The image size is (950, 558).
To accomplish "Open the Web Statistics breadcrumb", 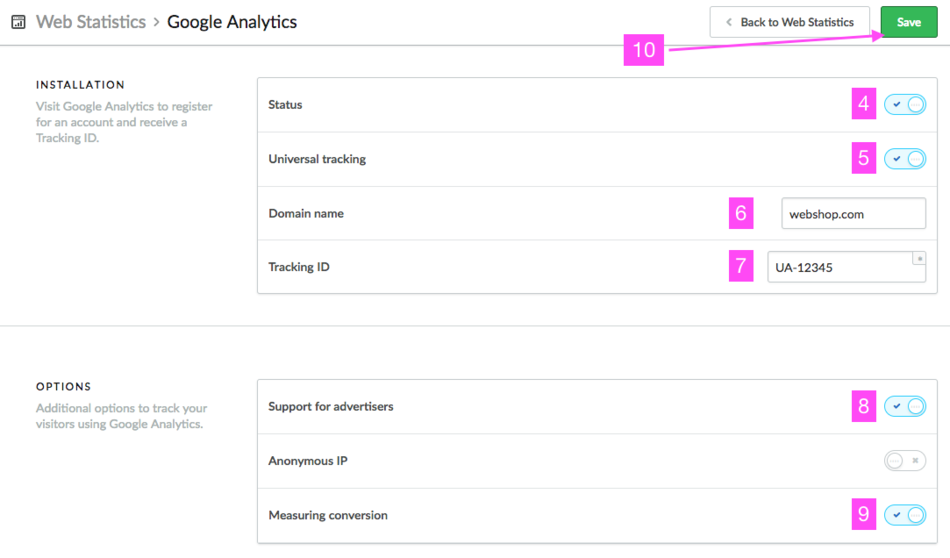I will click(91, 22).
